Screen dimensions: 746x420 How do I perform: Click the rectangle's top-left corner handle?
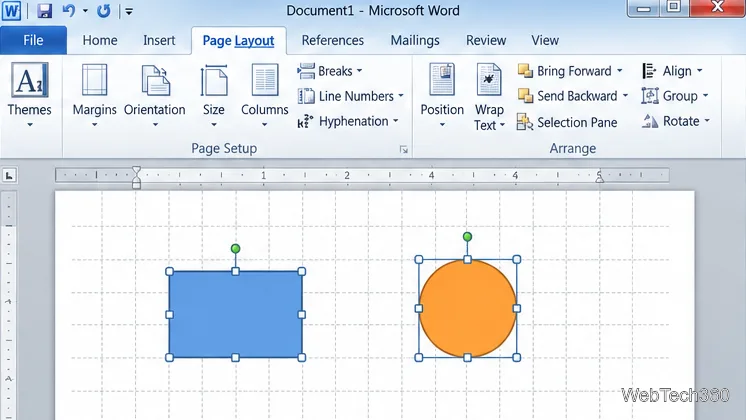click(x=169, y=272)
